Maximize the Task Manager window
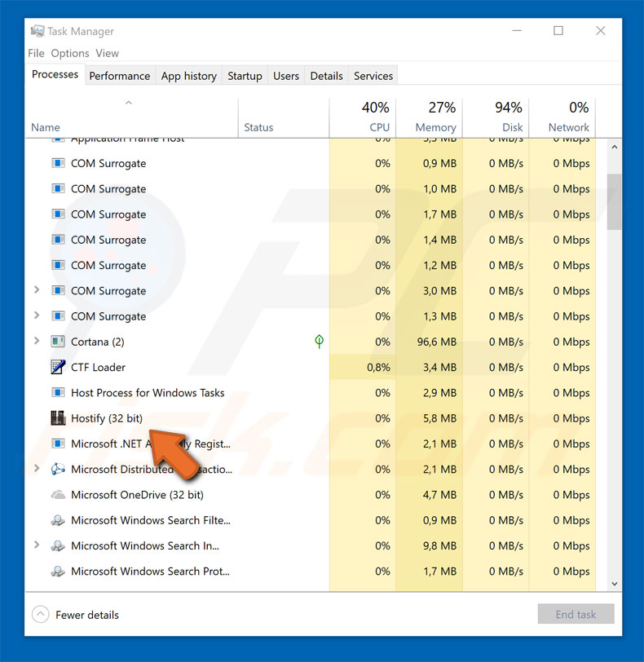 558,31
